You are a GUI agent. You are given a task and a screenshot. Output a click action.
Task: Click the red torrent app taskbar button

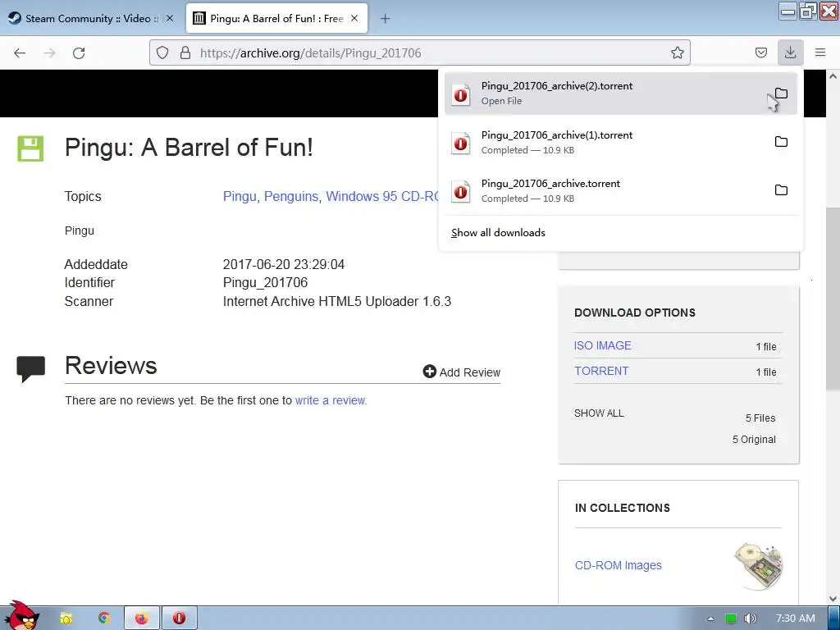tap(180, 619)
